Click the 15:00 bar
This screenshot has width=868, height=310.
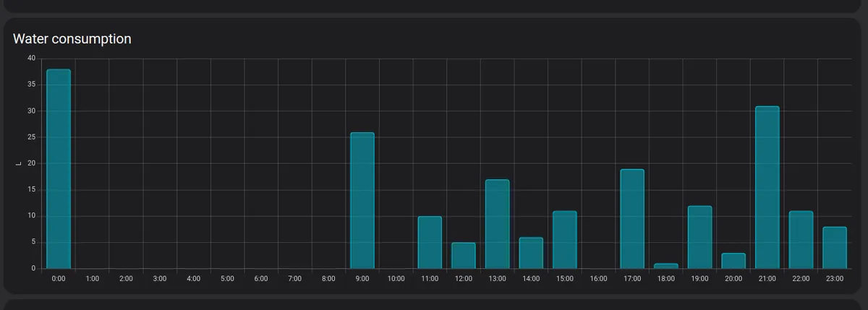tap(565, 240)
